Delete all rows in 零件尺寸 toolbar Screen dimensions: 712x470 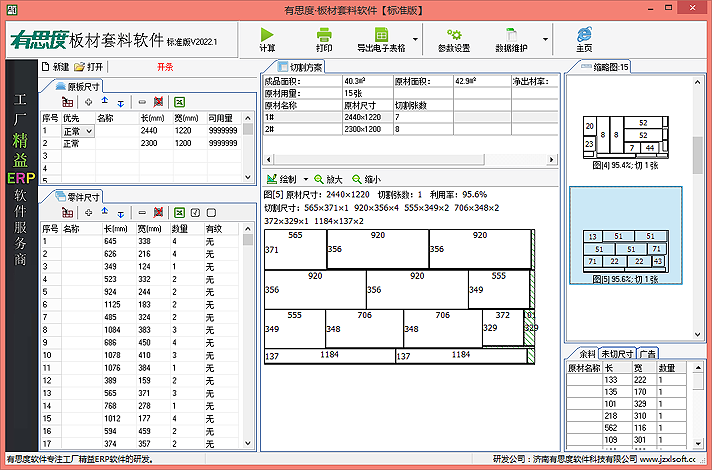click(x=158, y=213)
